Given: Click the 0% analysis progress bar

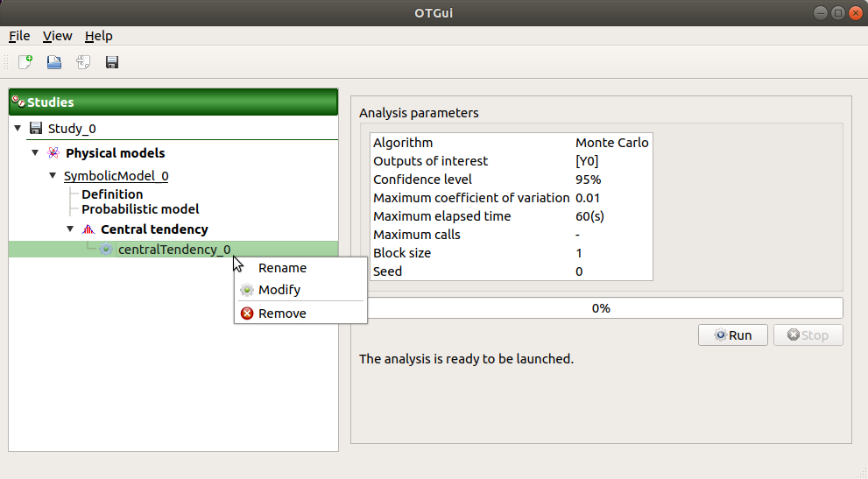Looking at the screenshot, I should pos(601,308).
